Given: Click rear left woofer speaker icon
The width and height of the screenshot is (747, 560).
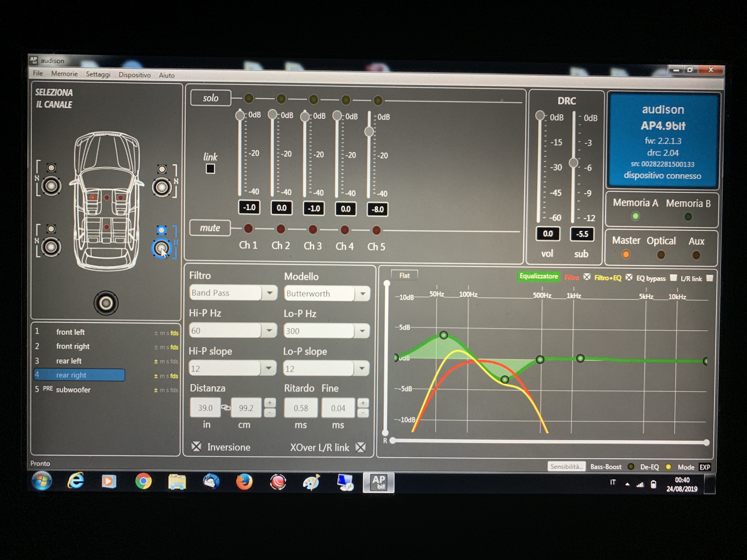Looking at the screenshot, I should 51,247.
